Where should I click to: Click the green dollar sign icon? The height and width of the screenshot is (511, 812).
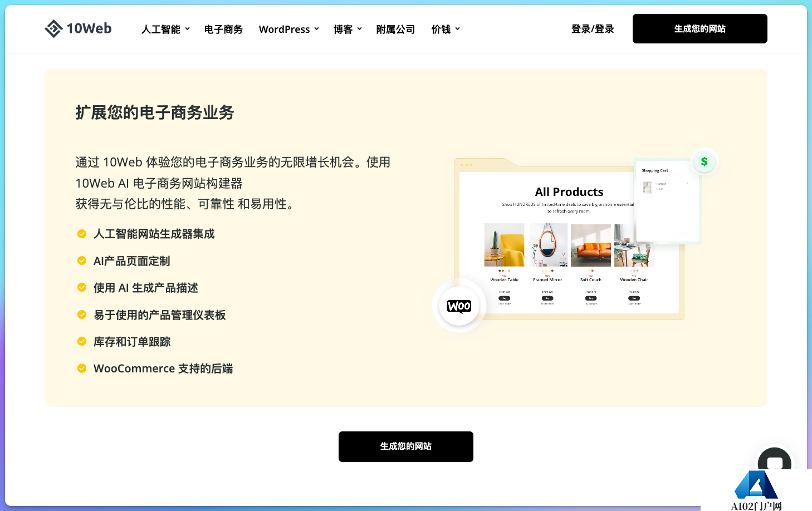704,161
